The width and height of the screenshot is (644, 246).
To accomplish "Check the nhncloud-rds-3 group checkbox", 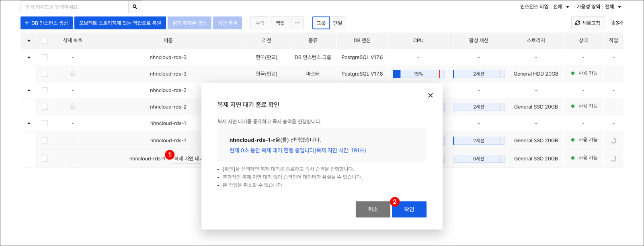I will coord(45,57).
